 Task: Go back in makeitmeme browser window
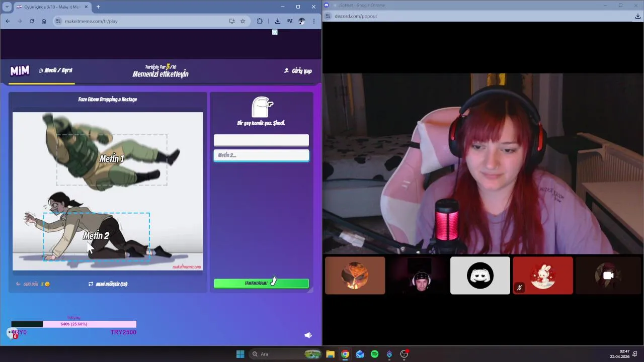(x=8, y=21)
